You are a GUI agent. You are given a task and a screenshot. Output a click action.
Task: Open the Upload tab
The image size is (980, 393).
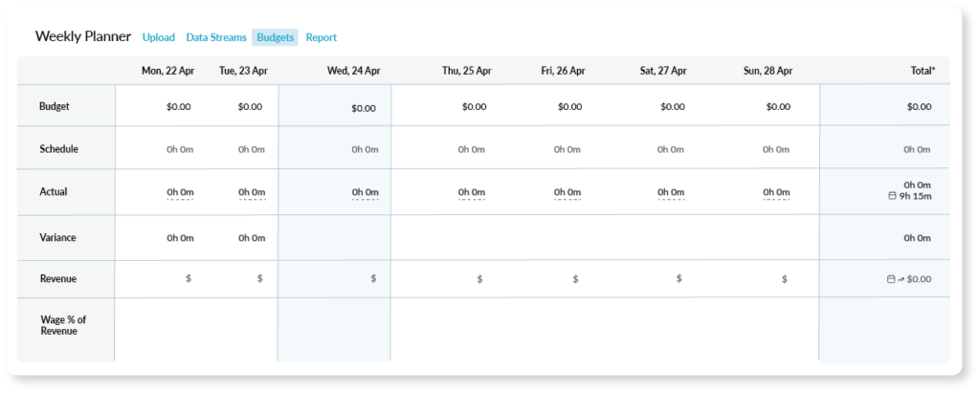click(x=159, y=37)
